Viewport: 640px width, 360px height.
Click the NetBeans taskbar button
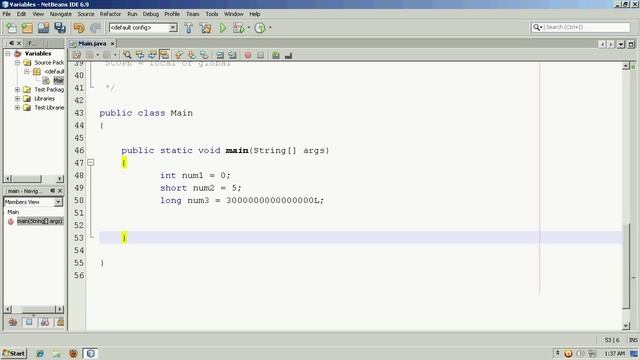point(90,353)
